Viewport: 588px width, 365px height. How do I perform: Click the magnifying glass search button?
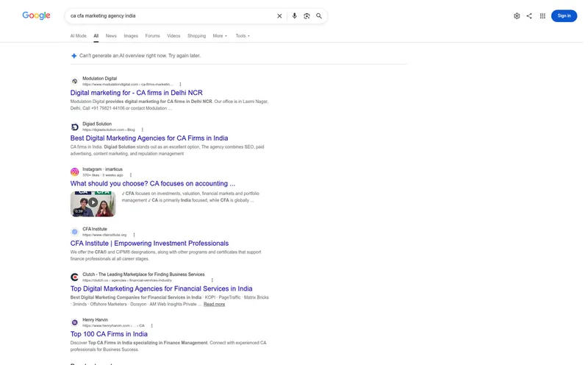tap(319, 15)
